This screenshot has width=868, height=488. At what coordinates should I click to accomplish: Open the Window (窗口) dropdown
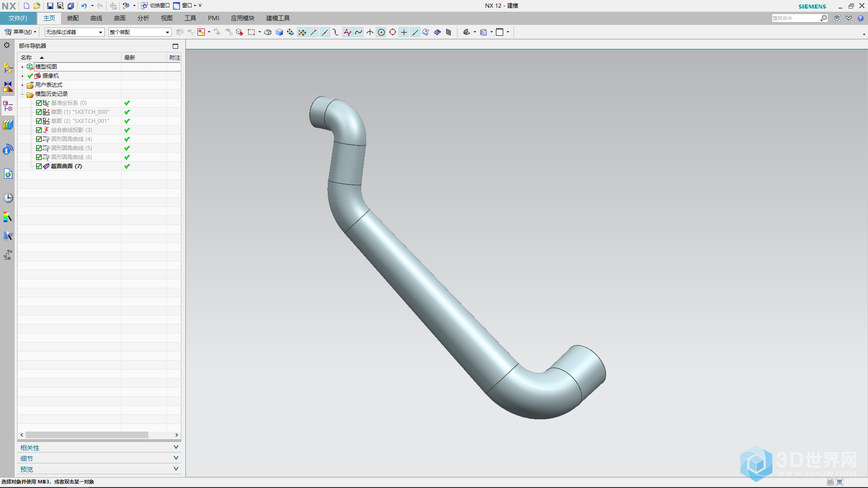point(185,6)
